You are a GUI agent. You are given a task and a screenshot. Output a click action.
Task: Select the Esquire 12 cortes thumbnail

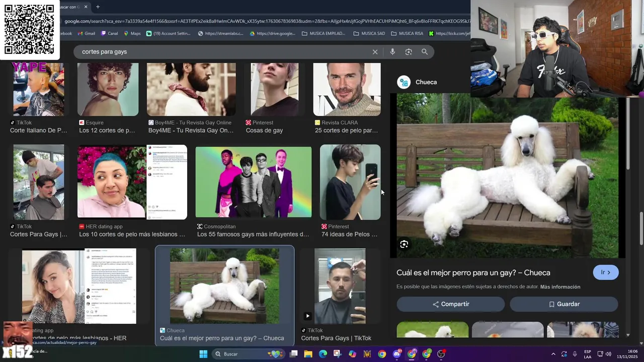click(108, 89)
